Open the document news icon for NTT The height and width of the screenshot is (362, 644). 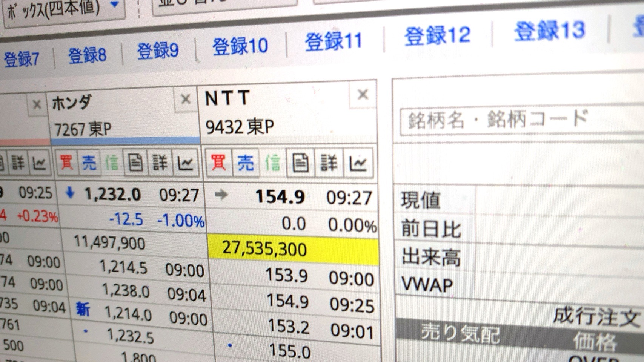click(x=300, y=163)
